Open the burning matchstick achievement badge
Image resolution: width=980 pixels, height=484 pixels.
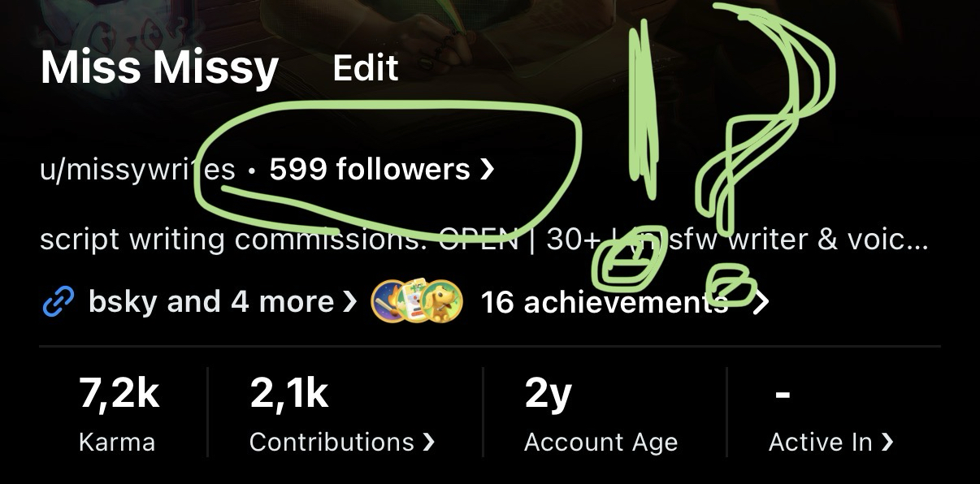[390, 302]
